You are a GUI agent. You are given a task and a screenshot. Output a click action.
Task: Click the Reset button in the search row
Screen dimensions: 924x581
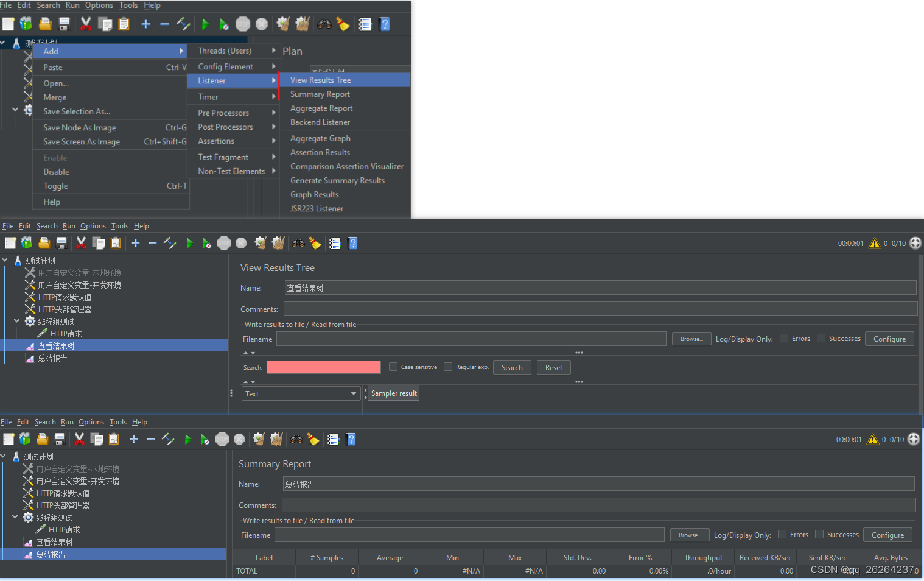pos(554,367)
